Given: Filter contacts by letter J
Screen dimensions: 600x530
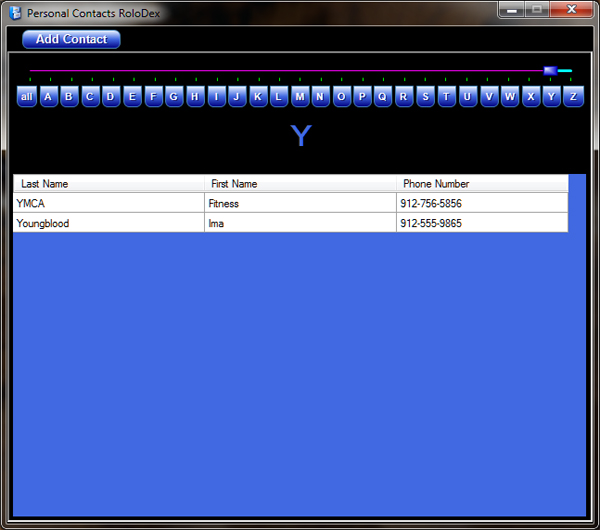Looking at the screenshot, I should tap(237, 96).
